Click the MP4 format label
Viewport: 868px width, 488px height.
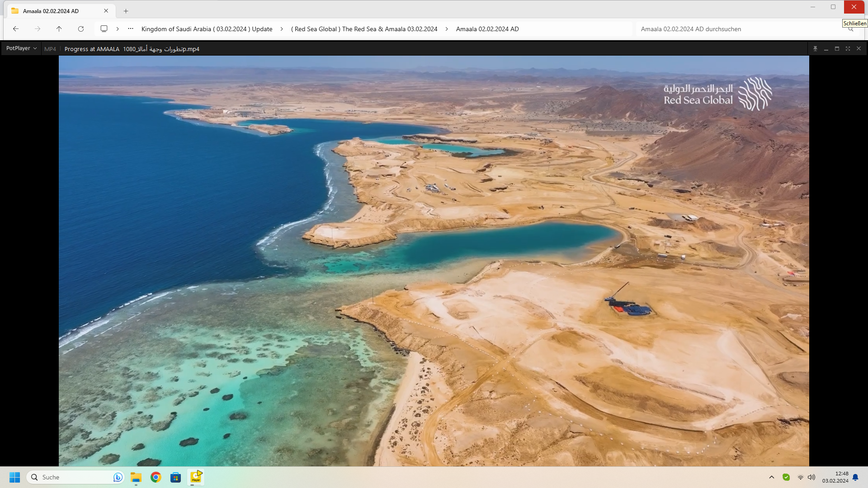pos(50,49)
